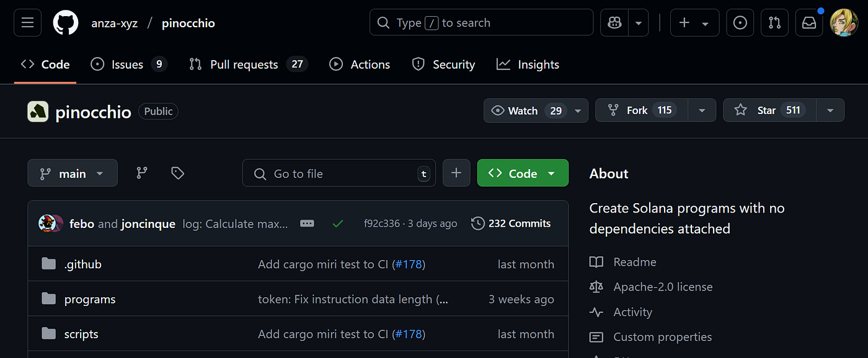Screen dimensions: 868x358
Task: View the tags icon
Action: point(178,173)
